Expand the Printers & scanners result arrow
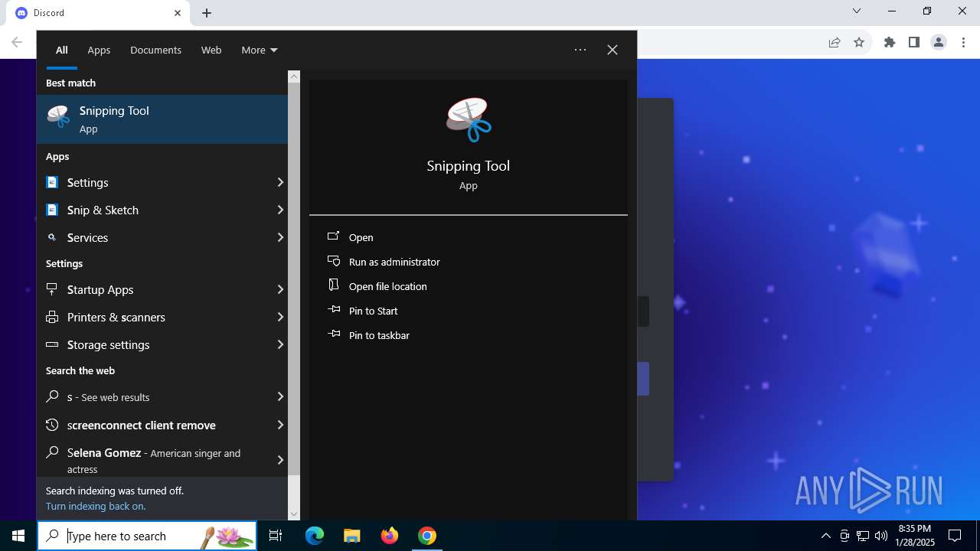This screenshot has width=980, height=551. tap(280, 317)
